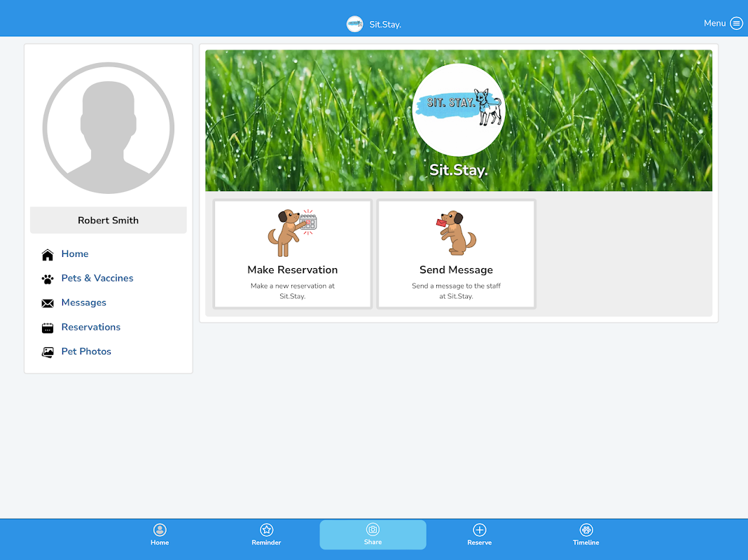
Task: Open the Home sidebar link
Action: [75, 253]
